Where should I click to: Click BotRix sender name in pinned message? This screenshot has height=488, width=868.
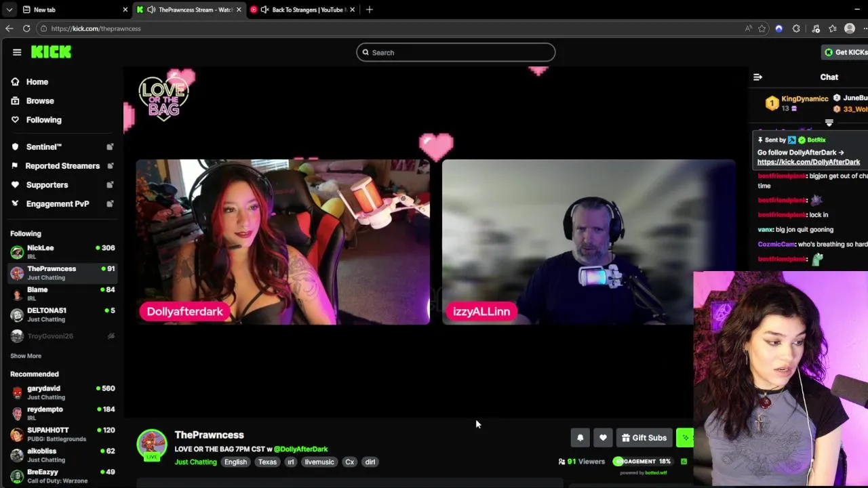tap(816, 140)
